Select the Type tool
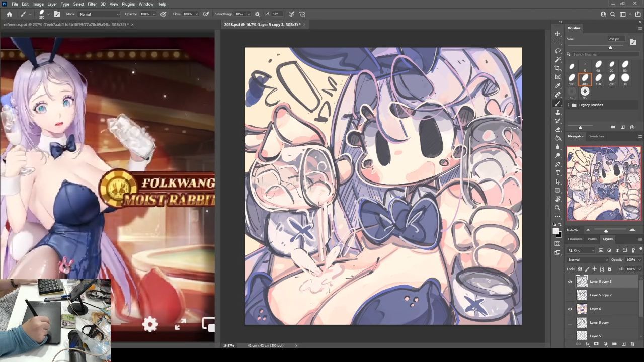This screenshot has height=362, width=644. click(558, 173)
